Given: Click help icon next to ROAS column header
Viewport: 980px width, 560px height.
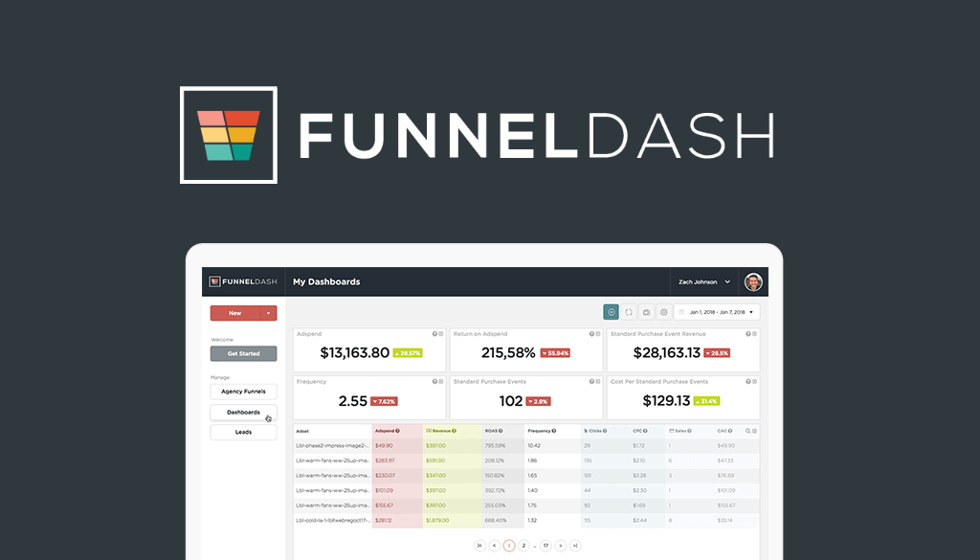Looking at the screenshot, I should 501,431.
